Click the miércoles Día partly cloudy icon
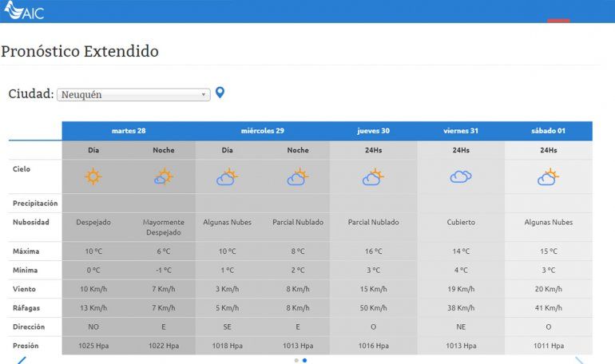Viewport: 615px width, 364px height. pyautogui.click(x=228, y=177)
